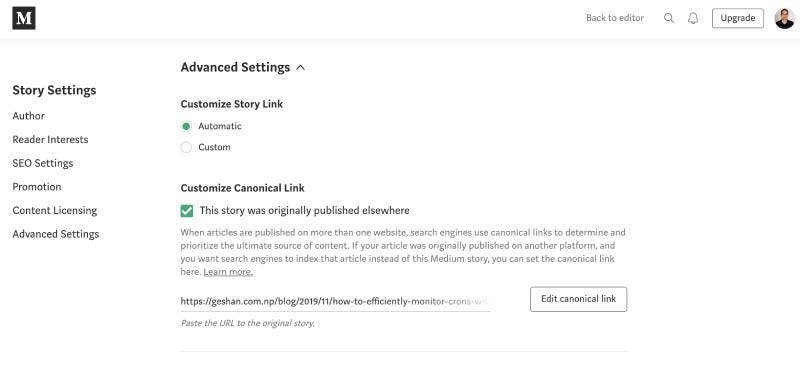
Task: Open search with magnifier icon
Action: pyautogui.click(x=669, y=18)
